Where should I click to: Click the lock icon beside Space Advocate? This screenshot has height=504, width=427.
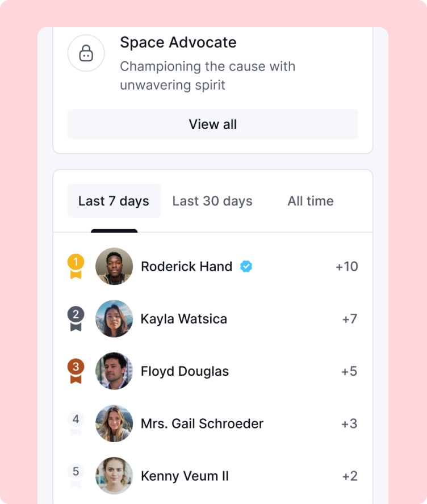point(86,53)
